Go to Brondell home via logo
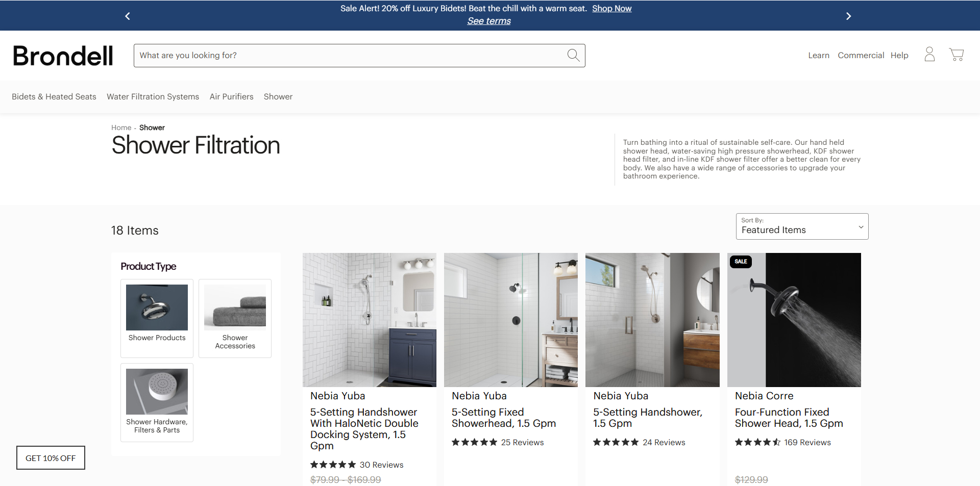This screenshot has width=980, height=486. tap(63, 56)
